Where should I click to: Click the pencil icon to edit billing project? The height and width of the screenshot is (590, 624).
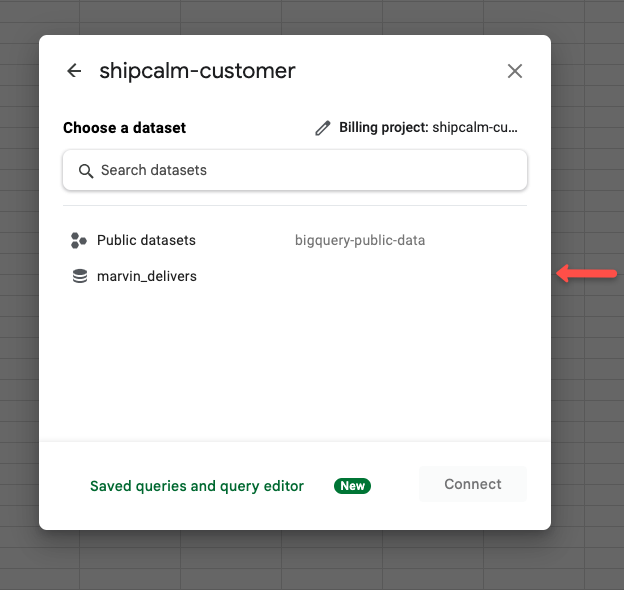[323, 128]
